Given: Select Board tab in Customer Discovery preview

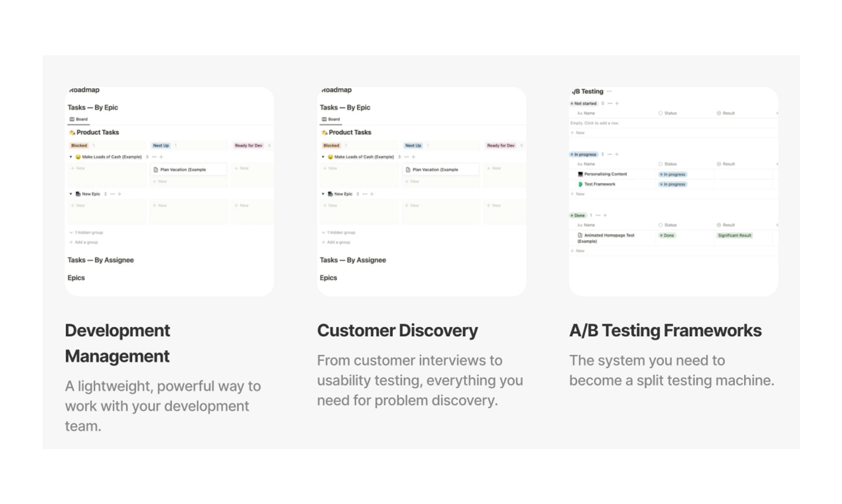Looking at the screenshot, I should (331, 120).
